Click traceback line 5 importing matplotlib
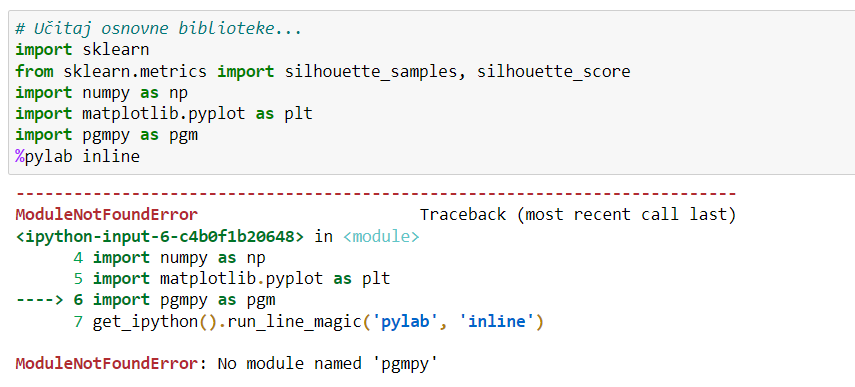 232,279
